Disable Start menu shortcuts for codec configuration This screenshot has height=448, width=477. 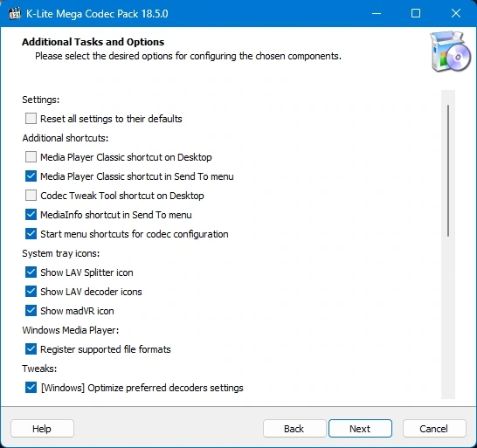pyautogui.click(x=31, y=234)
